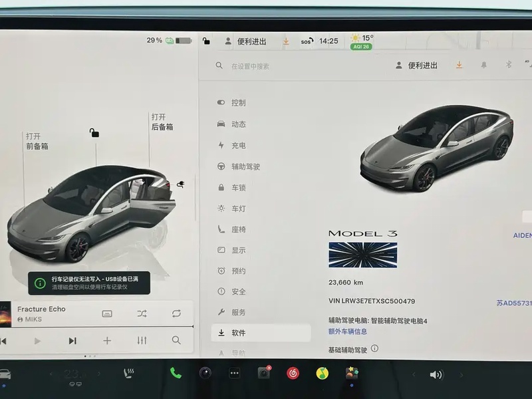The image size is (532, 399).
Task: Open the all-apps three-dot launcher
Action: coord(234,373)
